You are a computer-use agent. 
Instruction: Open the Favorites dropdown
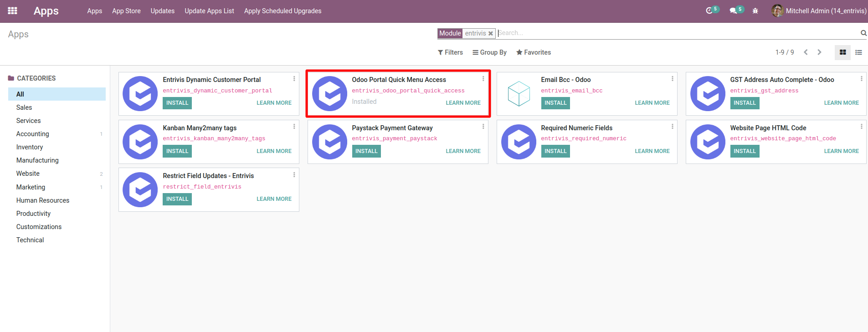pos(534,52)
